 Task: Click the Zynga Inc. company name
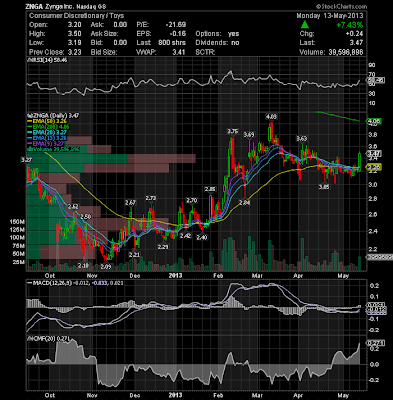(59, 7)
